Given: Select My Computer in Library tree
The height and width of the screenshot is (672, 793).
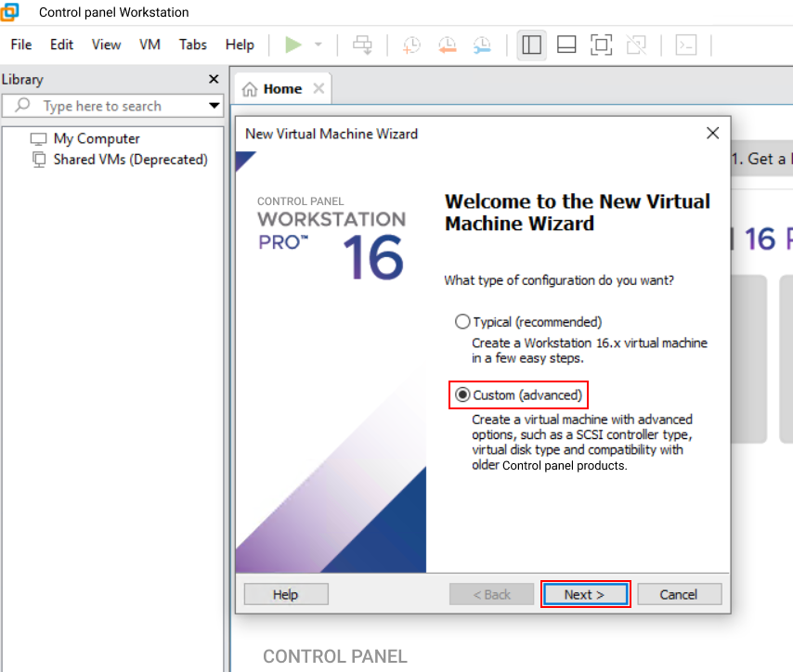Looking at the screenshot, I should (x=97, y=138).
